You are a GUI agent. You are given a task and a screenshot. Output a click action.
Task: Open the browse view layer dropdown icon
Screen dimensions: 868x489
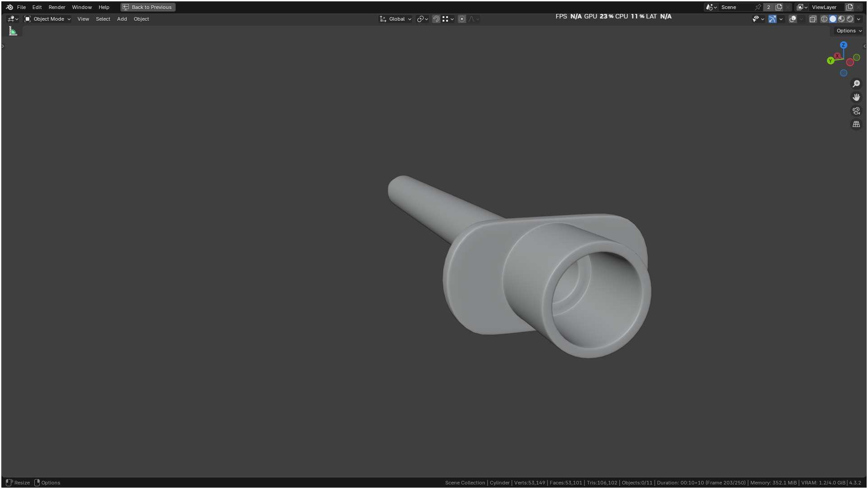click(x=802, y=7)
